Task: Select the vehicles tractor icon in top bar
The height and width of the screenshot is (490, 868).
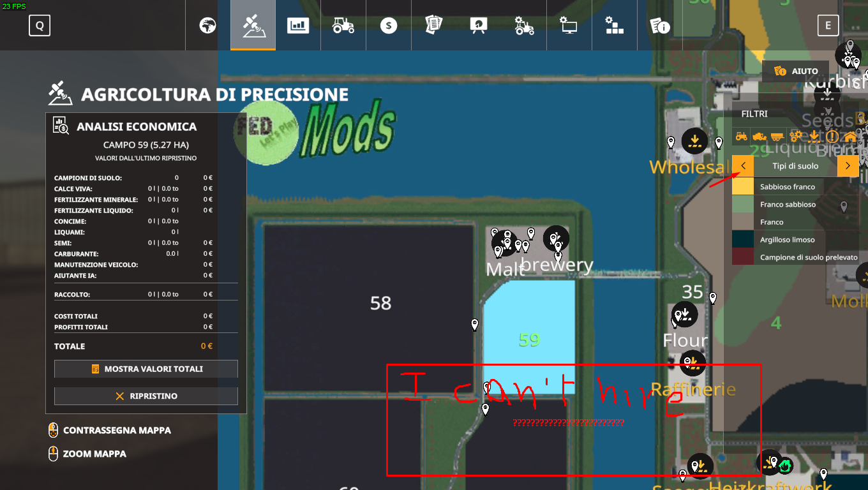Action: point(343,26)
